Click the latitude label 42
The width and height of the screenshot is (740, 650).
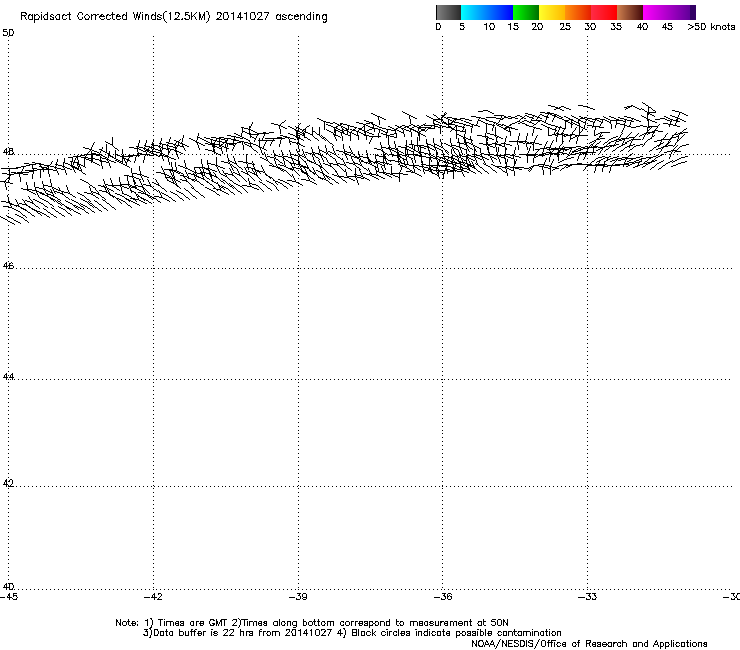[x=8, y=483]
